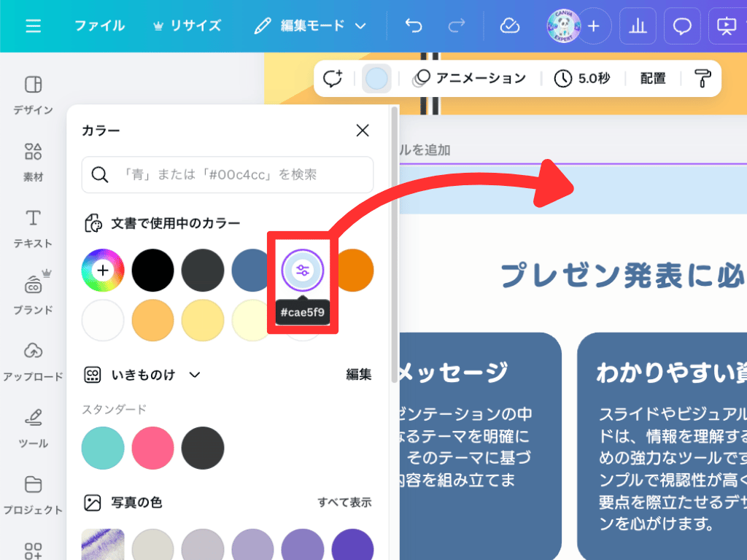The height and width of the screenshot is (560, 747).
Task: Pick the pink standard brand color
Action: coord(152,448)
